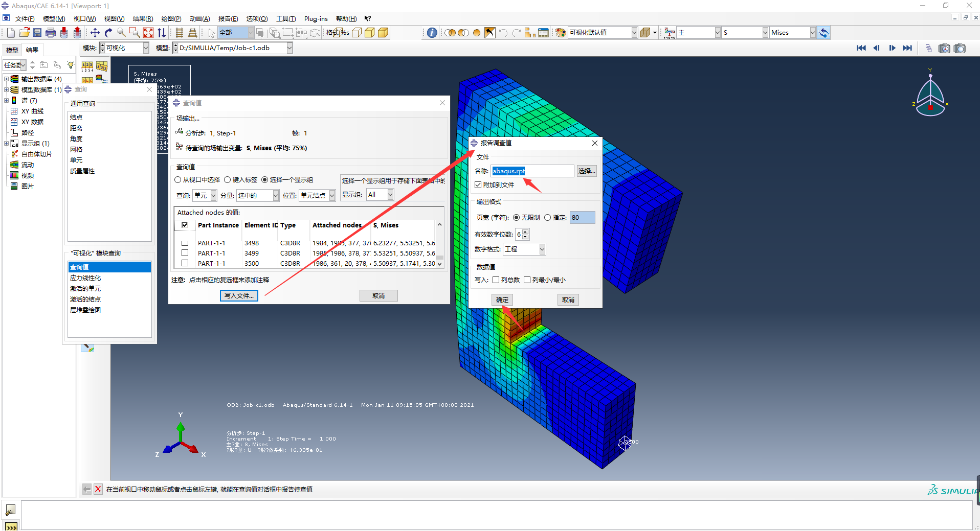Select radio '从视口中选择'

point(178,180)
